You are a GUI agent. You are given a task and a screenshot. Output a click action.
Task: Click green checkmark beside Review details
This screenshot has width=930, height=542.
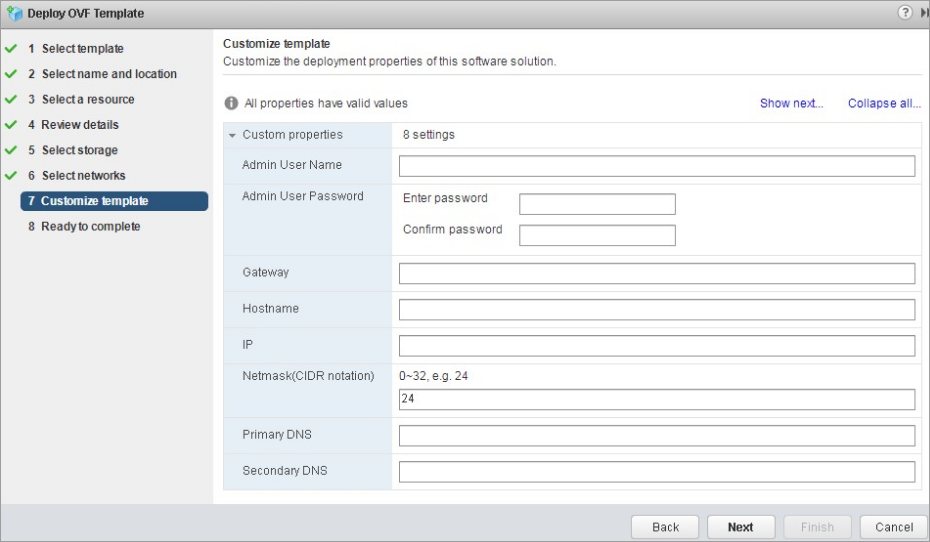click(11, 125)
